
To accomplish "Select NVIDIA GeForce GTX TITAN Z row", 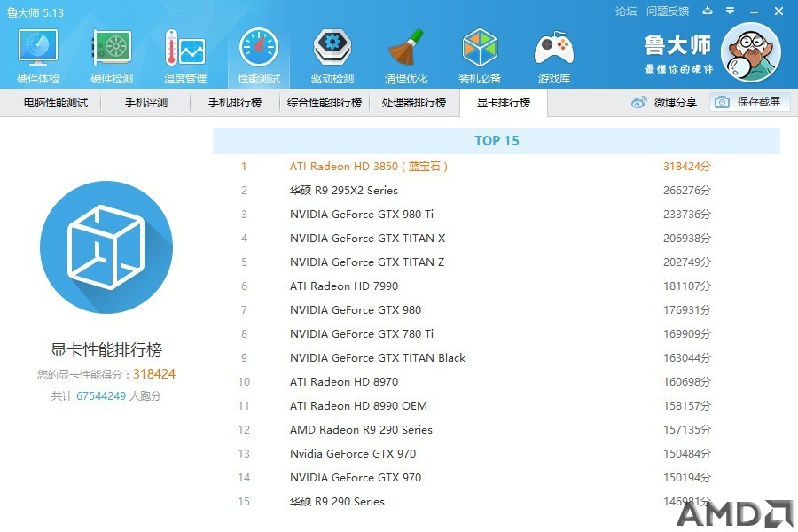I will click(x=497, y=262).
